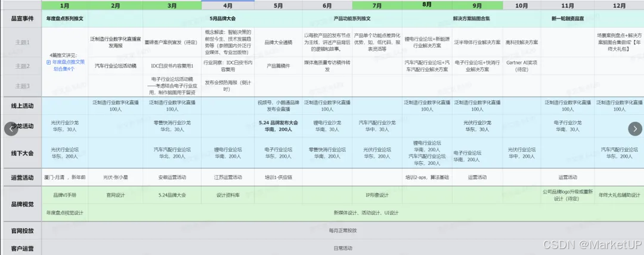Click the 光伏-张小星 cell

tap(116, 177)
